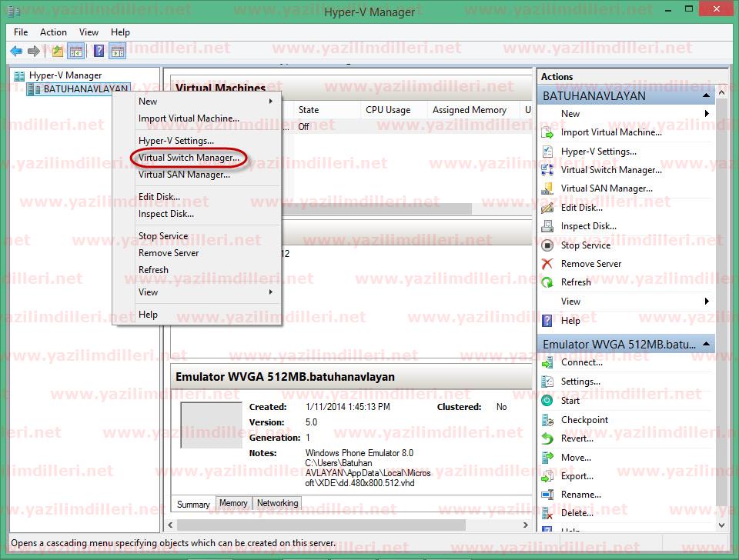Switch to the Networking tab
The height and width of the screenshot is (560, 739).
coord(278,504)
